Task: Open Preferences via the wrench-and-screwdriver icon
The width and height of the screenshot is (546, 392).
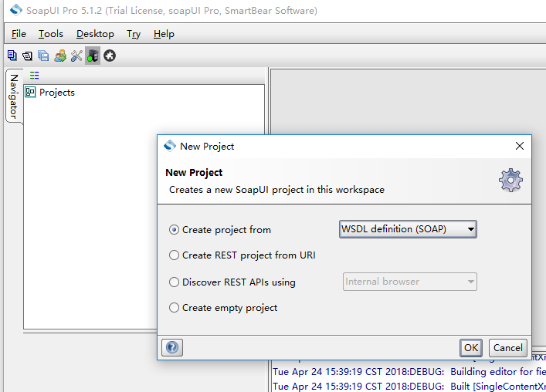Action: click(76, 56)
